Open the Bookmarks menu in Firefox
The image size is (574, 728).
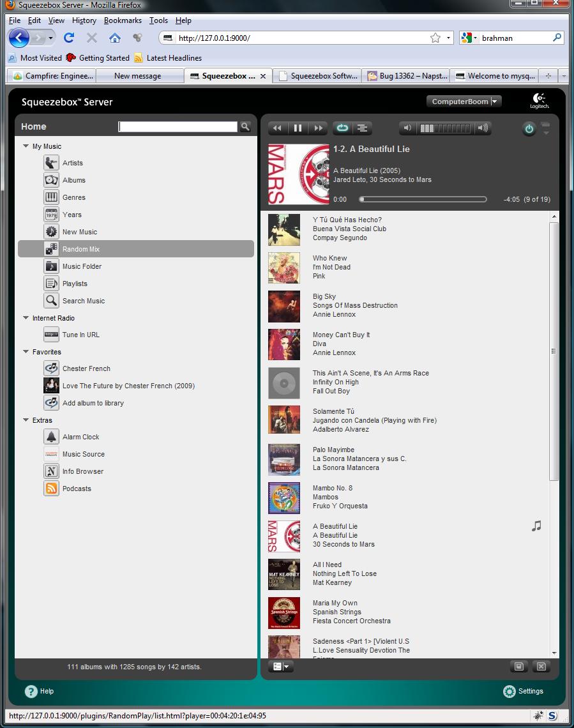coord(123,20)
